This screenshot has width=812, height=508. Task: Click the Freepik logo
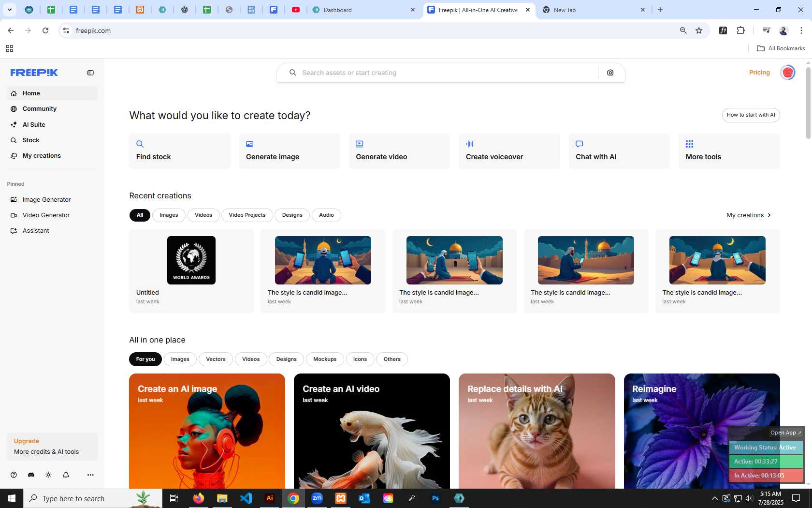[34, 73]
